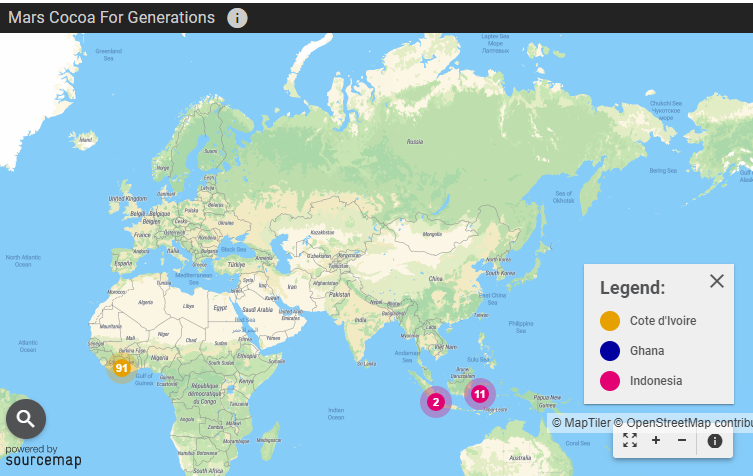This screenshot has height=476, width=753.
Task: Click the Gulf of Guinea label
Action: pyautogui.click(x=144, y=379)
